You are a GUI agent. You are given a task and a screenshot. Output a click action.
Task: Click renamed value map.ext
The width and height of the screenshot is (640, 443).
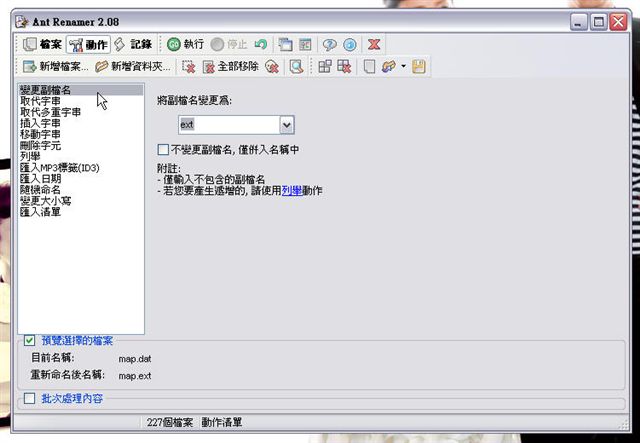(135, 376)
